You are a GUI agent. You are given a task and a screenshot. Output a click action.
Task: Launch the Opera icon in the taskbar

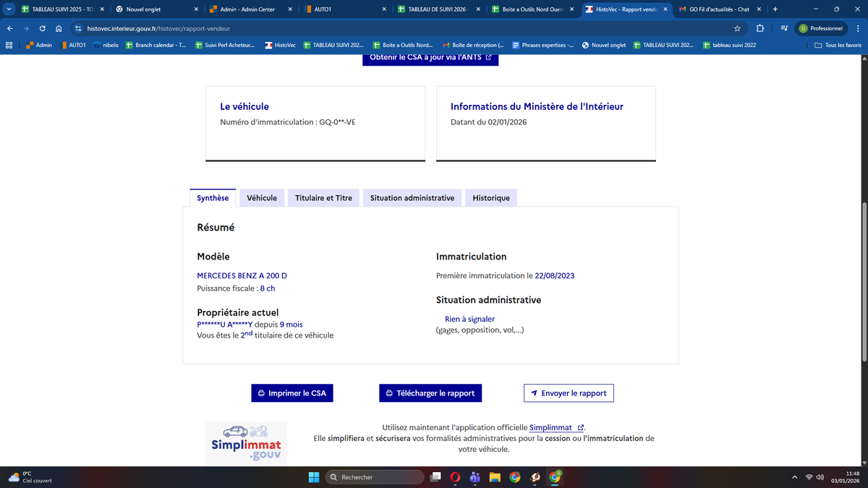click(x=455, y=476)
